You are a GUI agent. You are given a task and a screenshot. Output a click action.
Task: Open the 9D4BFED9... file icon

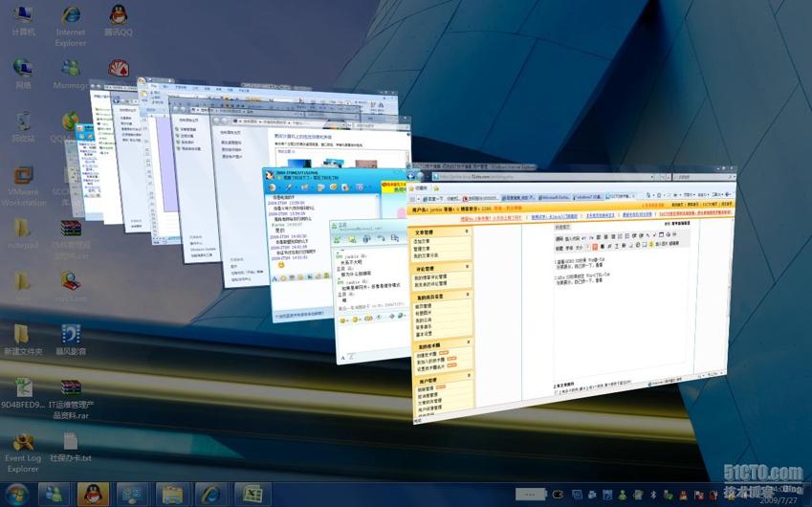(23, 393)
